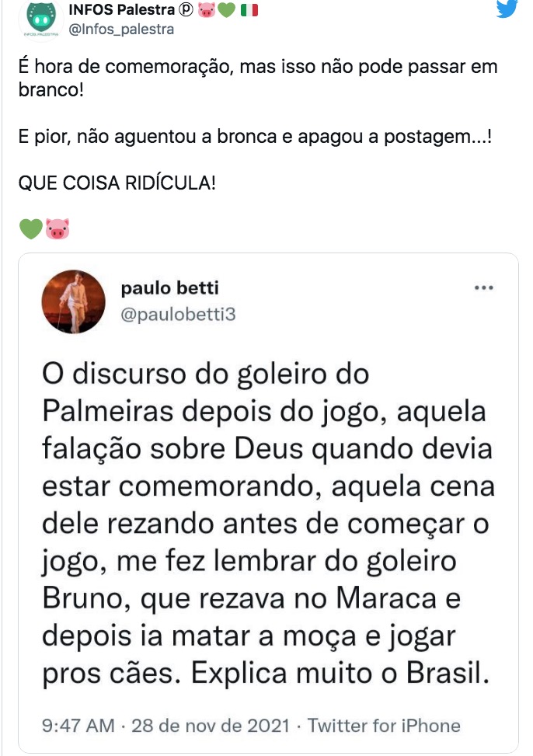Click the Twitter bird logo
Screen dimensions: 533x756
506,9
